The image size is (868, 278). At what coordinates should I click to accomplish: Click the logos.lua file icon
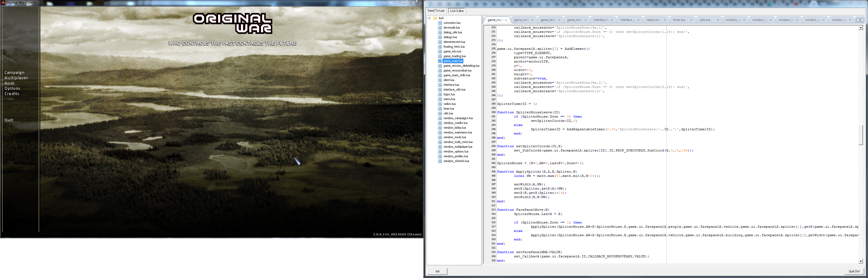[440, 94]
